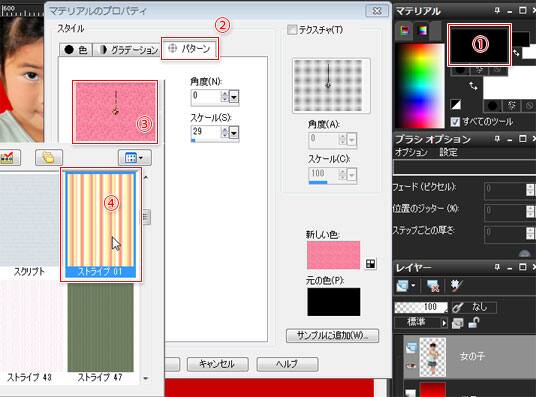
Task: Select the frame color tab icon
Action: coord(405,30)
